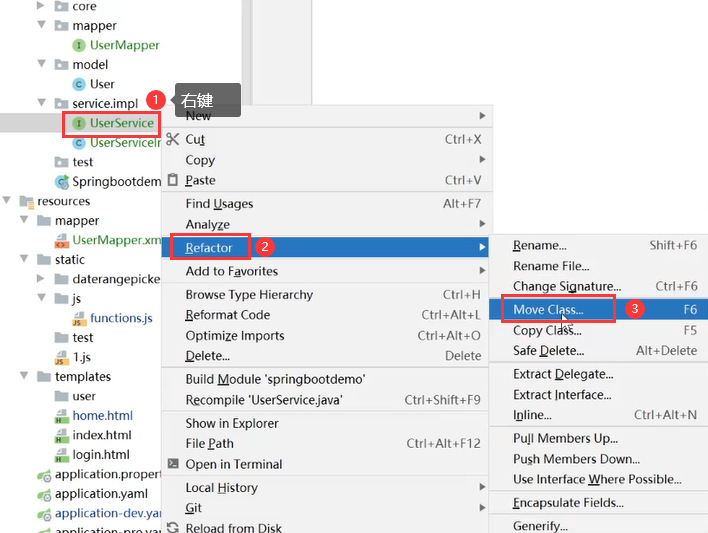The height and width of the screenshot is (533, 708).
Task: Choose Move Class from Refactor submenu
Action: tap(599, 309)
